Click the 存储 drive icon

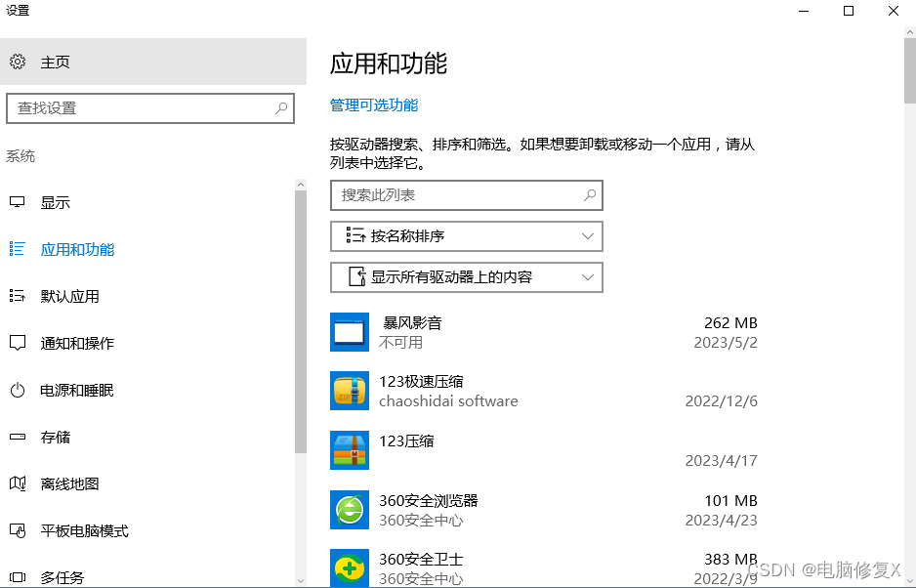tap(17, 437)
